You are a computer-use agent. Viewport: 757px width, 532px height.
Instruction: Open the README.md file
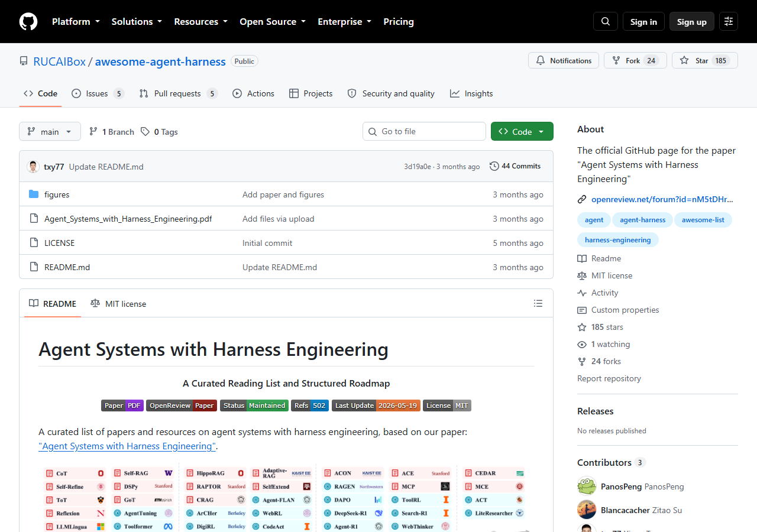tap(67, 267)
